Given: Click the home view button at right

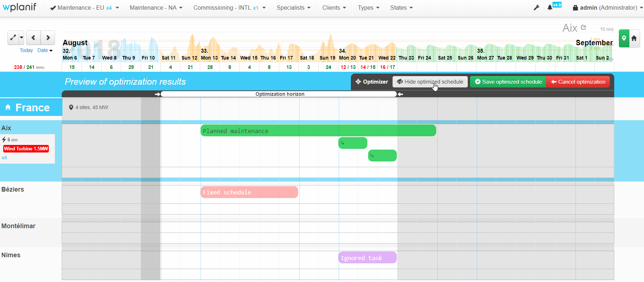Looking at the screenshot, I should (634, 38).
